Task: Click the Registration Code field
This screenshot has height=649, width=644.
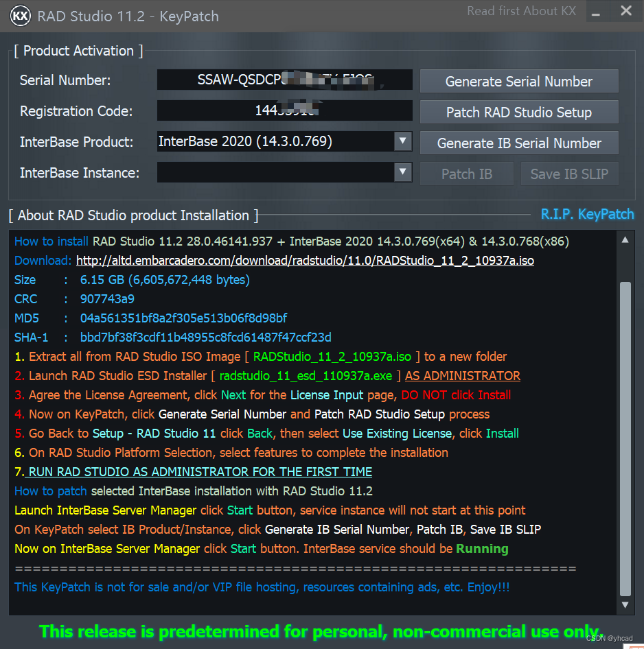Action: [284, 110]
